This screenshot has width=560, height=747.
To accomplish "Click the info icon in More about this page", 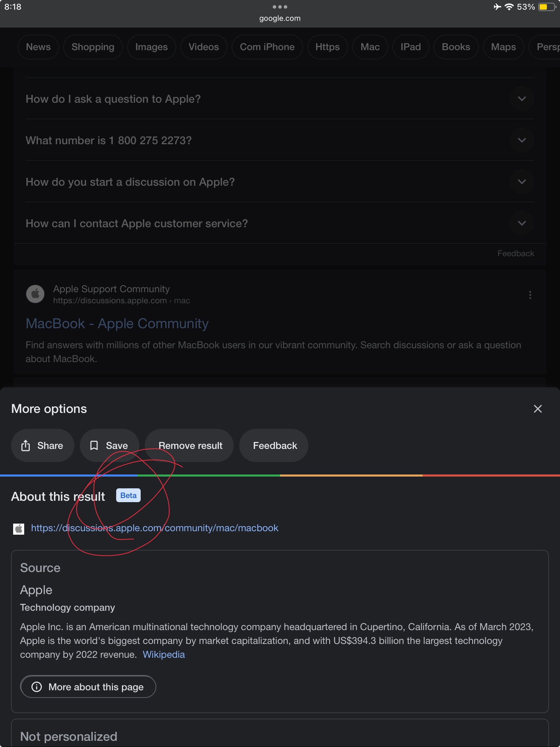I will [37, 687].
